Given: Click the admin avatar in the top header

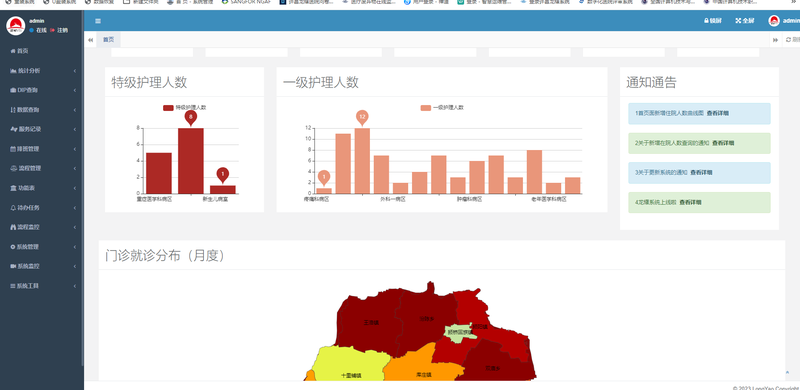Looking at the screenshot, I should click(x=774, y=21).
